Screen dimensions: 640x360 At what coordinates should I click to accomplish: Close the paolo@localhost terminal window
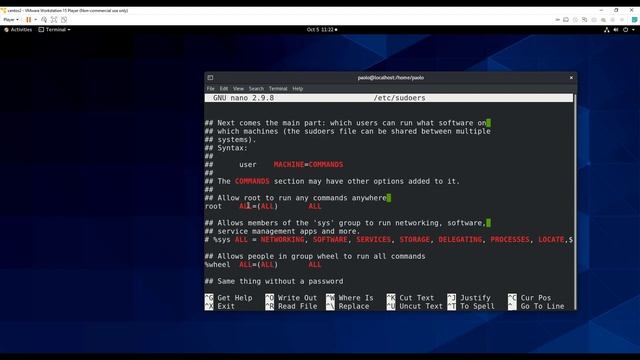point(571,78)
